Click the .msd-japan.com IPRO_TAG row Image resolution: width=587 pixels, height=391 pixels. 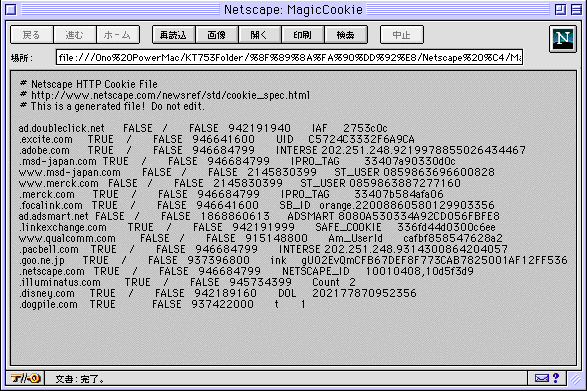(x=237, y=161)
